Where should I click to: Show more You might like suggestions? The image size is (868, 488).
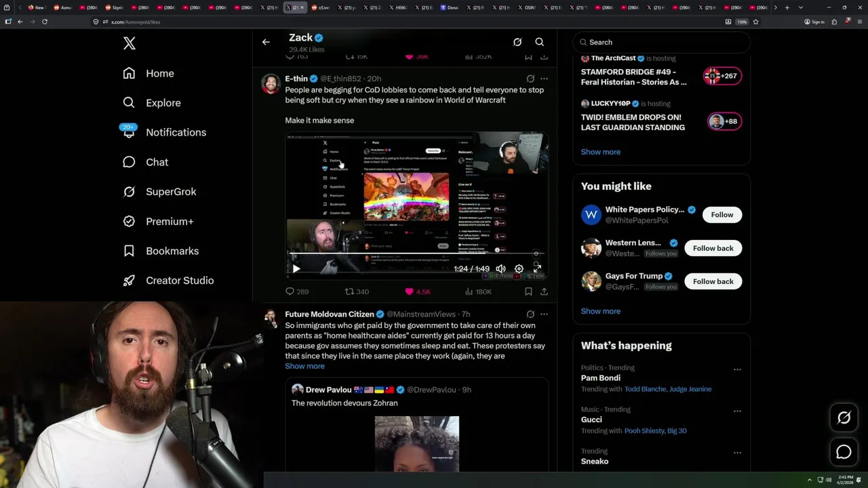pyautogui.click(x=600, y=311)
